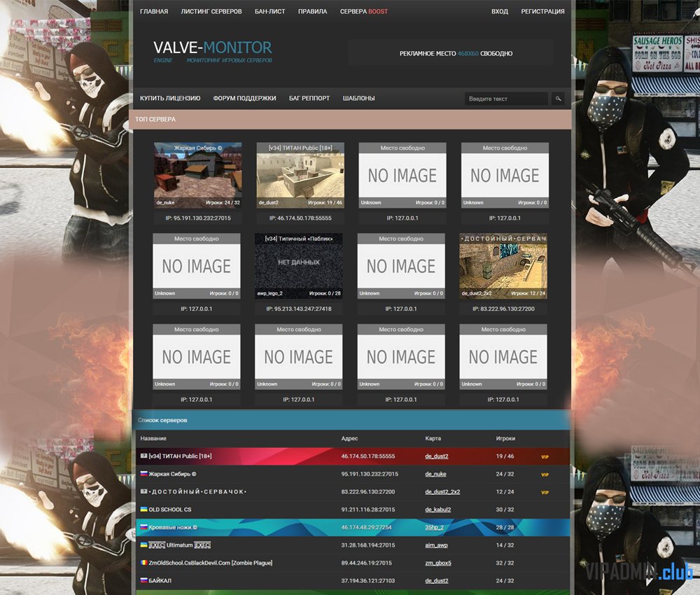Click the flag icon beside Жаркая Сибирь
700x595 pixels.
click(x=143, y=474)
